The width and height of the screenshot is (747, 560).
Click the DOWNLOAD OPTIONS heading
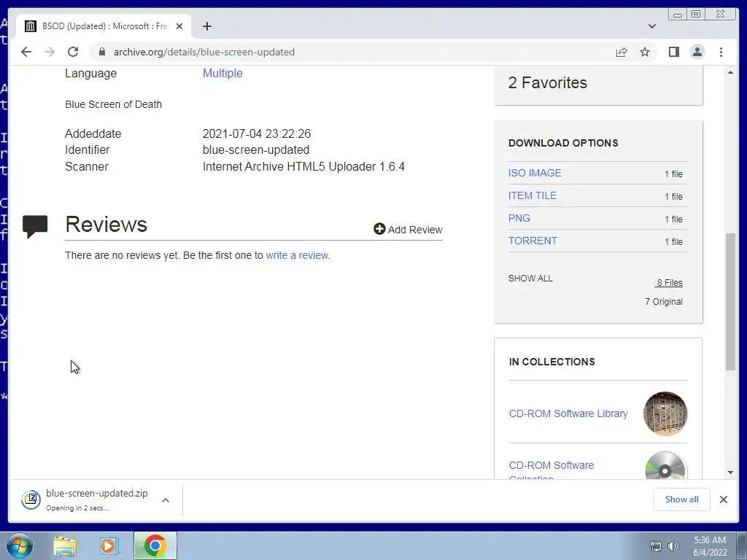tap(563, 143)
